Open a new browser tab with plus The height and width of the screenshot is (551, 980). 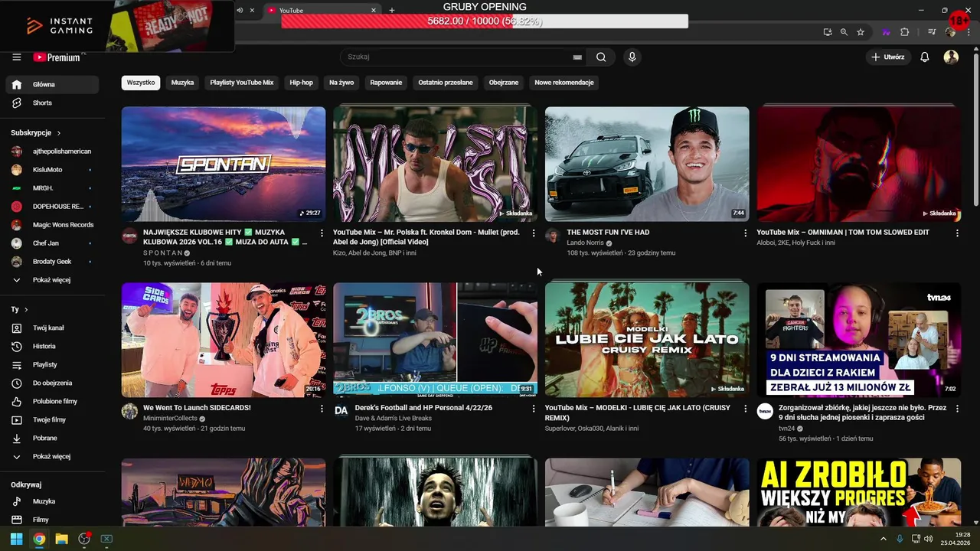pyautogui.click(x=392, y=10)
